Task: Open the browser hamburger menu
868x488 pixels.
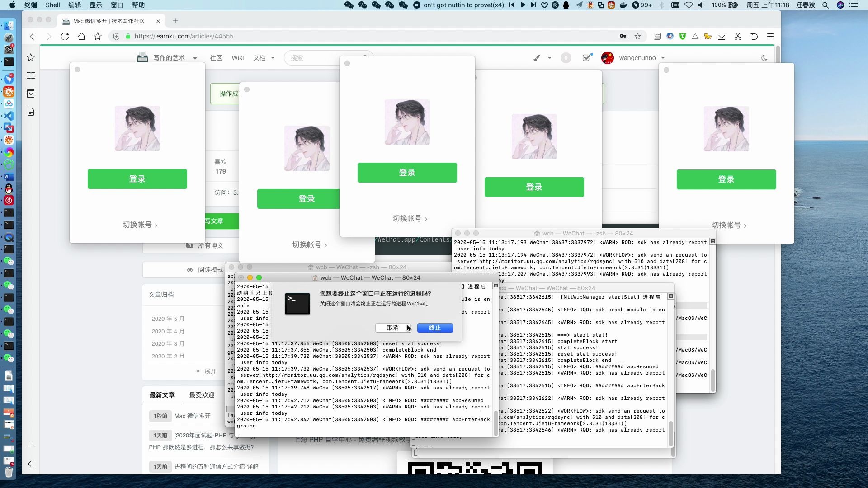Action: pos(770,36)
